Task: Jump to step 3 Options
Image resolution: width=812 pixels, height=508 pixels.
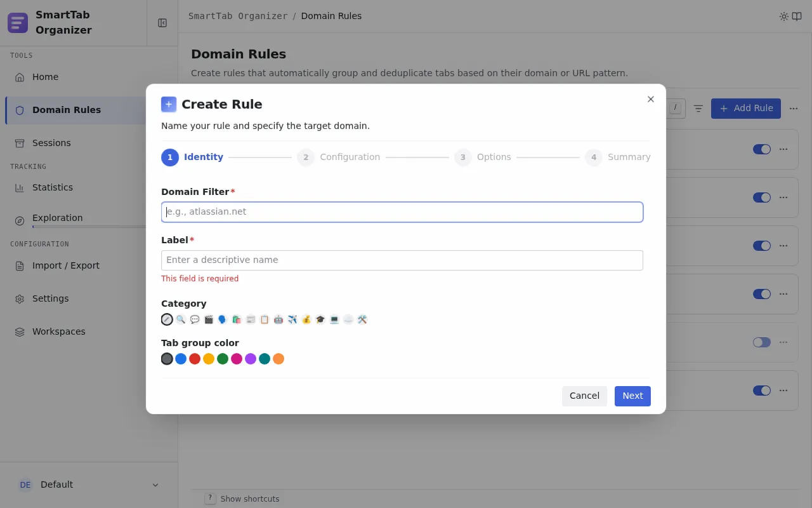Action: point(483,157)
